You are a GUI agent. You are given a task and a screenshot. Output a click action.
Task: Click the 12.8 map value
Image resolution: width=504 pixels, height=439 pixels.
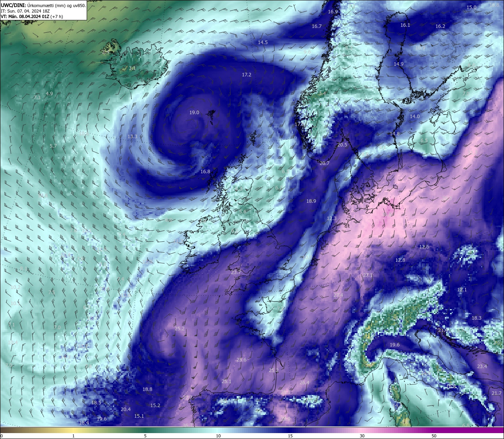coord(400,260)
